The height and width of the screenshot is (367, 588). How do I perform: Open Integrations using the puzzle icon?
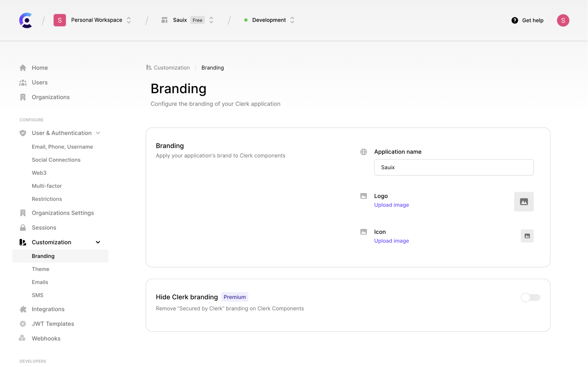coord(22,309)
